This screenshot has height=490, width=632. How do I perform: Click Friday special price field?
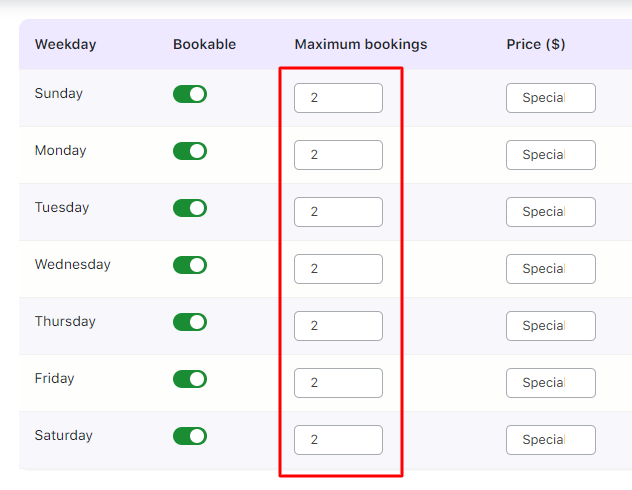[551, 383]
